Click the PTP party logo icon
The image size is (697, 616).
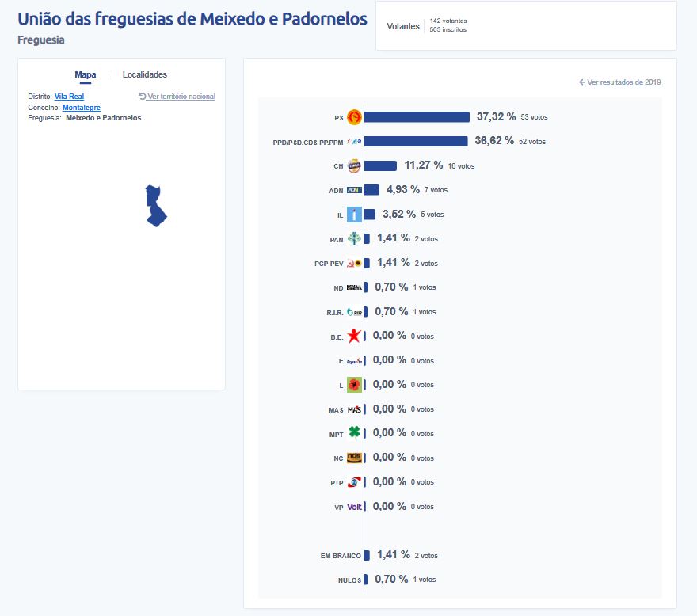pos(354,482)
